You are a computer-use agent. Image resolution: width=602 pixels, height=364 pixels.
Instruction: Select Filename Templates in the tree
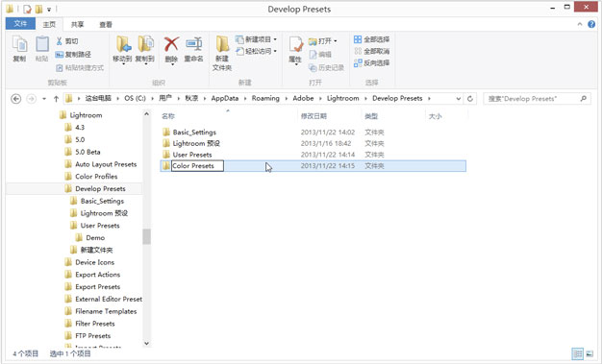coord(106,311)
